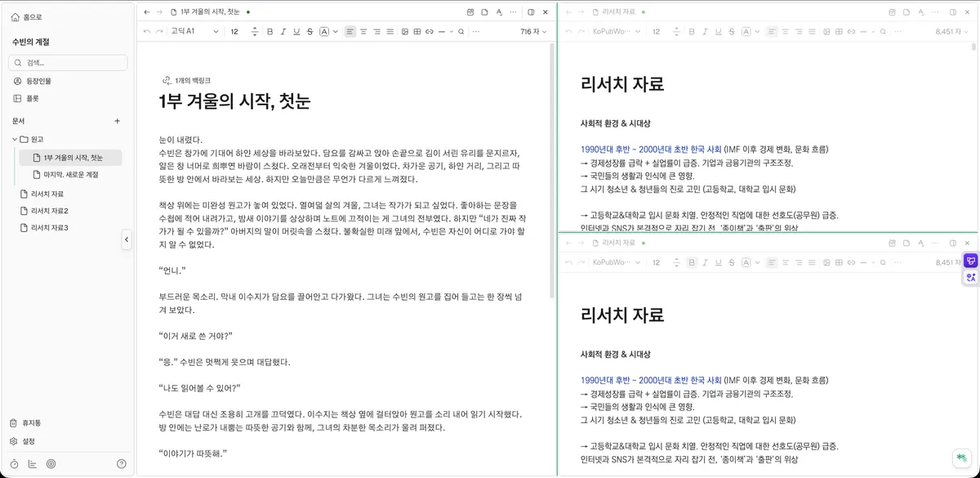The width and height of the screenshot is (980, 478).
Task: Open spell check icon in left pane header
Action: 498,12
